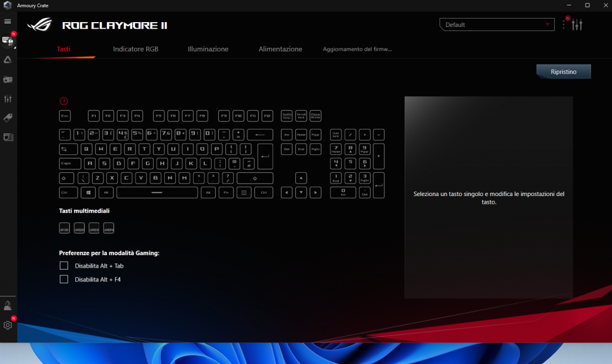
Task: Switch to the Alimentazione tab
Action: point(280,49)
